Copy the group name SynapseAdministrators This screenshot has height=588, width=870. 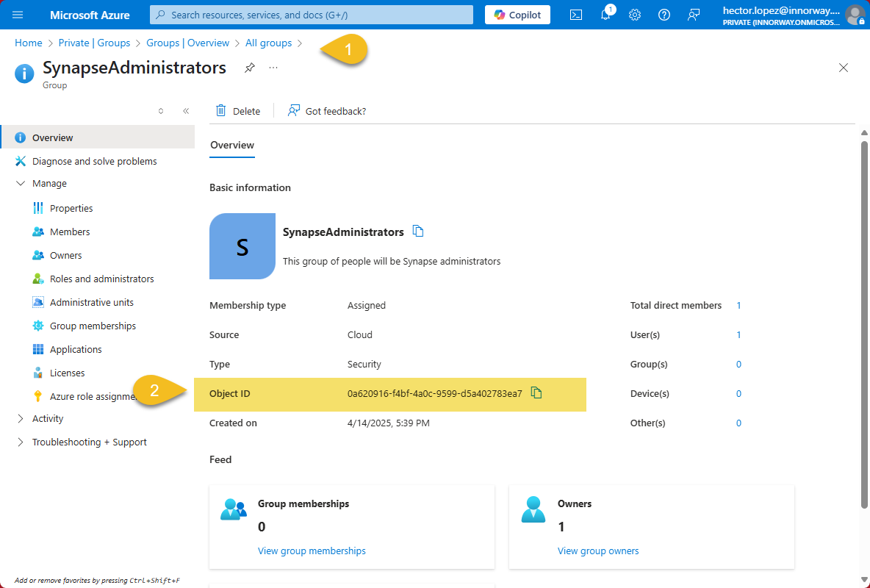(x=417, y=231)
